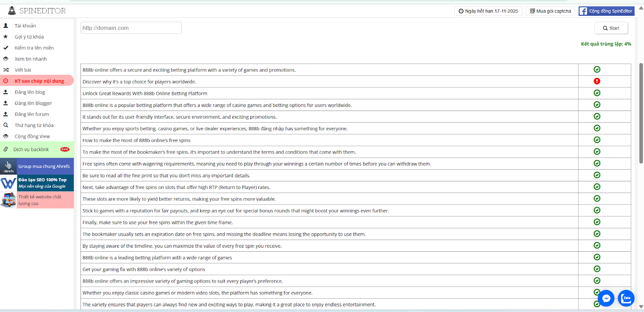644x312 pixels.
Task: Click the Start search button
Action: point(611,28)
